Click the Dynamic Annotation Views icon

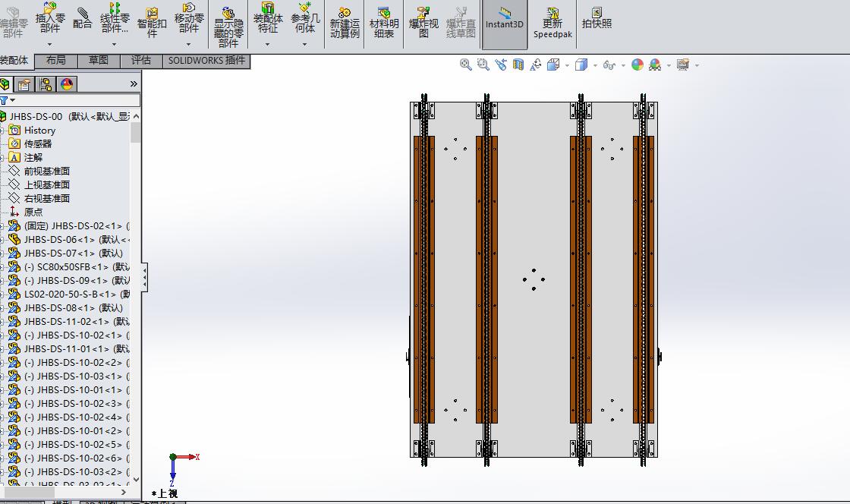pyautogui.click(x=536, y=65)
